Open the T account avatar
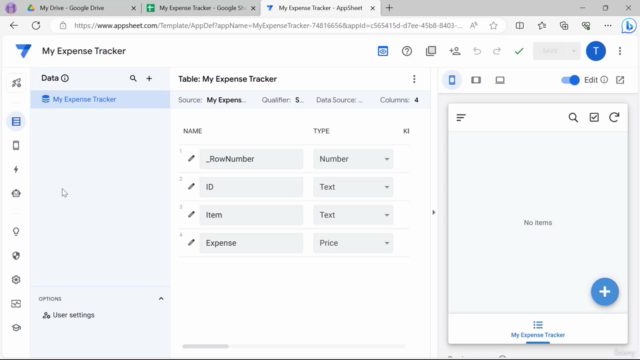The width and height of the screenshot is (640, 360). [596, 51]
